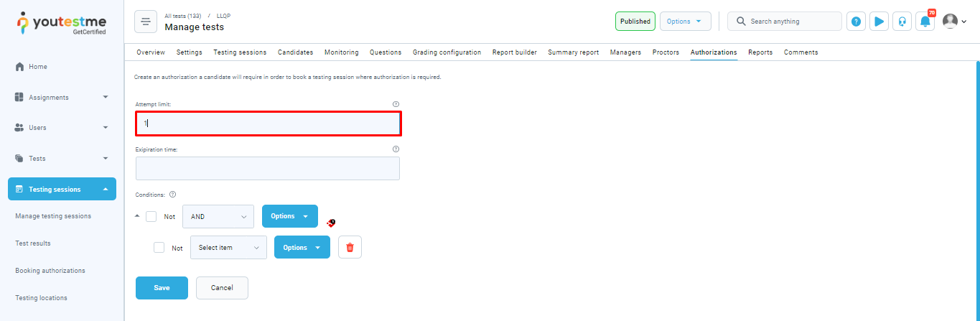Go to Home in sidebar
This screenshot has height=321, width=980.
coord(38,67)
